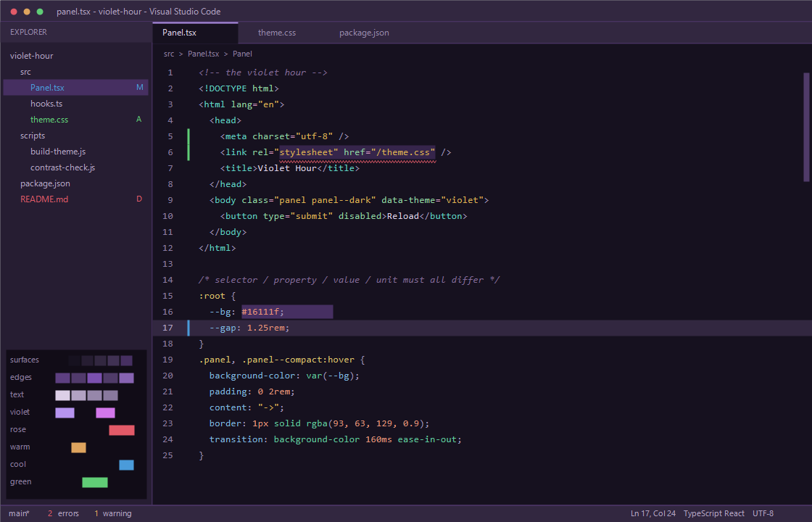Open the main* git branch indicator
The image size is (812, 522).
click(19, 514)
